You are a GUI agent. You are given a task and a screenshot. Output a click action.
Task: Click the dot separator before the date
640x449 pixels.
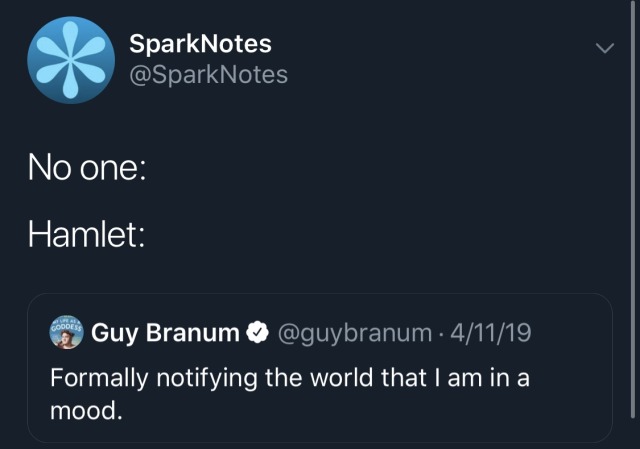coord(441,334)
